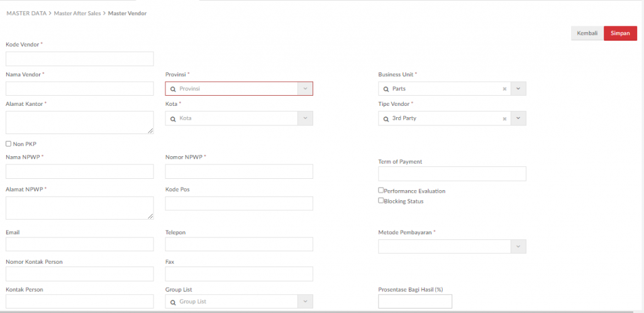The width and height of the screenshot is (644, 313).
Task: Toggle the Blocking Status checkbox
Action: click(381, 201)
